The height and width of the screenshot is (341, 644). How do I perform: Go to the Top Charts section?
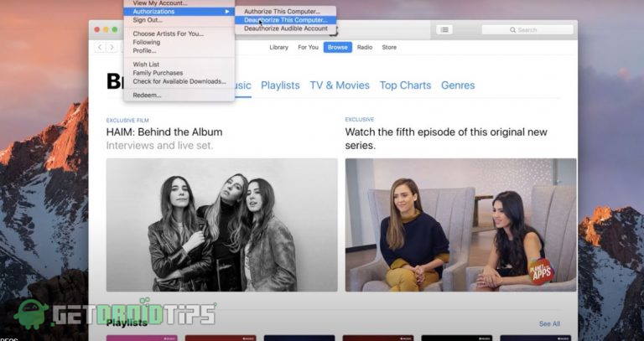tap(405, 85)
